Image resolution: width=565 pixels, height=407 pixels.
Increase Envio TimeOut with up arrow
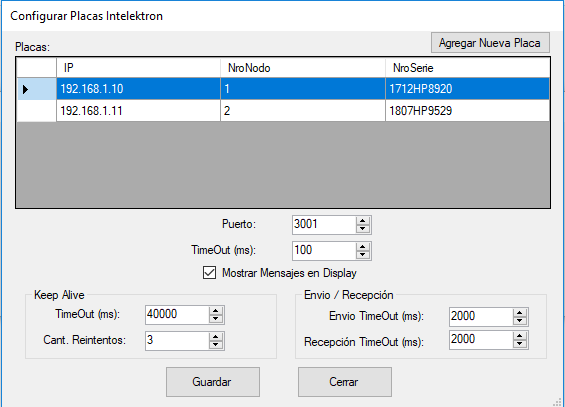(x=520, y=313)
